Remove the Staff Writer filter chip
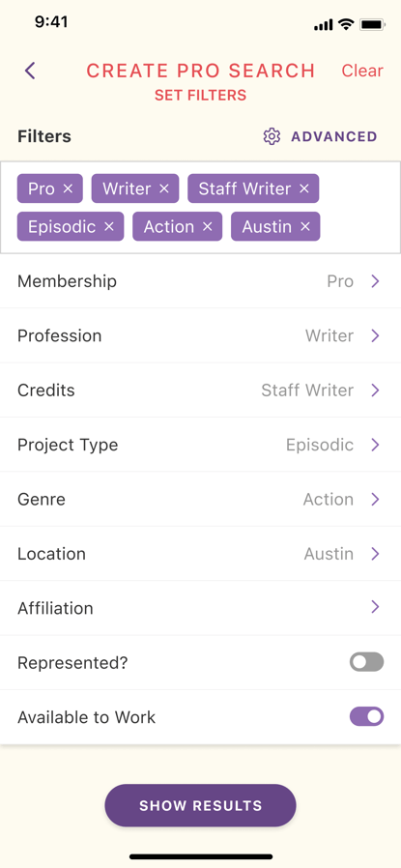The height and width of the screenshot is (868, 401). pos(304,188)
